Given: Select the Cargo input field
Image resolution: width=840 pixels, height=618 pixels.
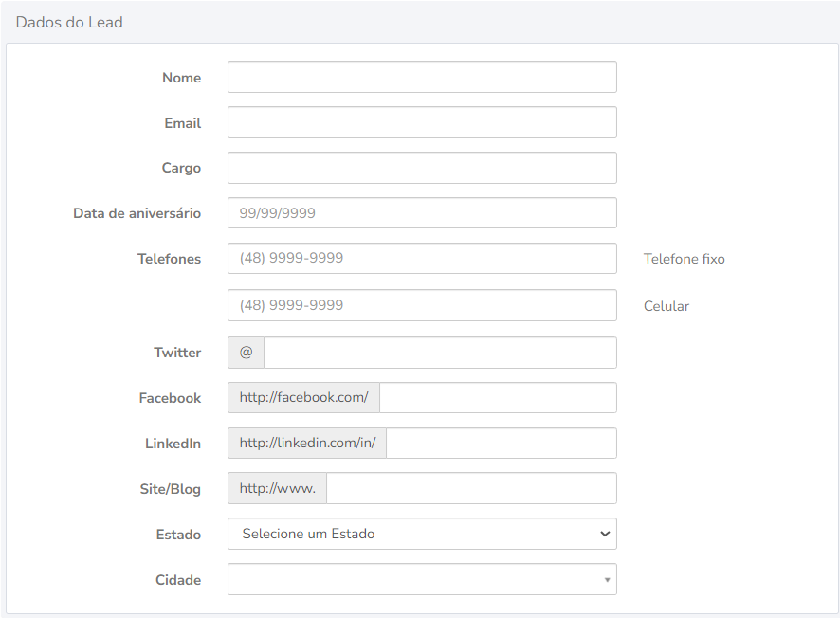Looking at the screenshot, I should pyautogui.click(x=422, y=168).
